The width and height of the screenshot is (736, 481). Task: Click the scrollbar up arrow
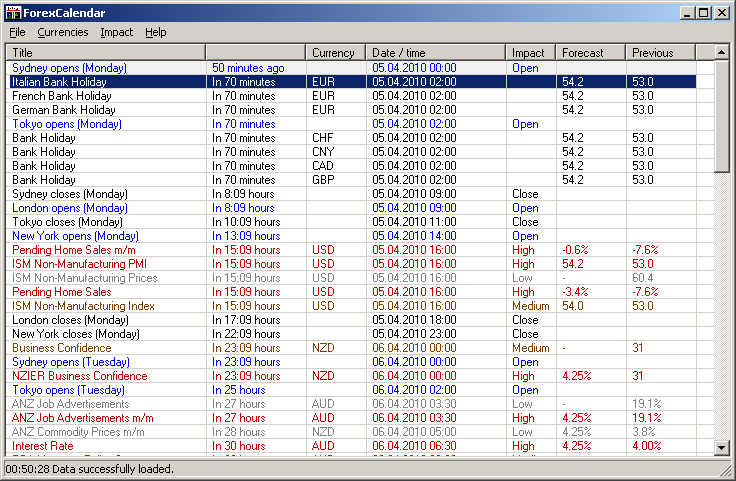(722, 52)
